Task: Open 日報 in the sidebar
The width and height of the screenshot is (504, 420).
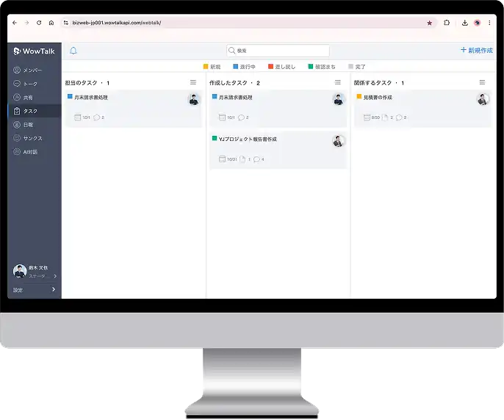Action: pyautogui.click(x=34, y=125)
